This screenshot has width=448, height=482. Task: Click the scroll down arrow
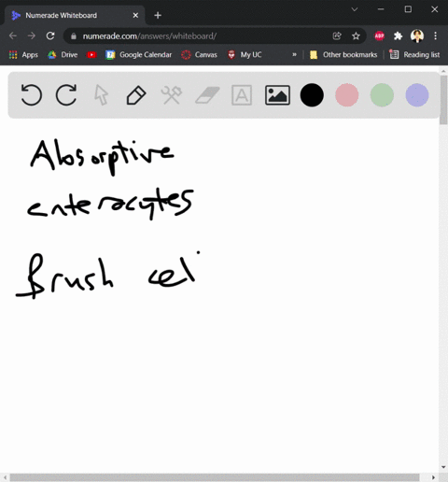click(x=443, y=467)
